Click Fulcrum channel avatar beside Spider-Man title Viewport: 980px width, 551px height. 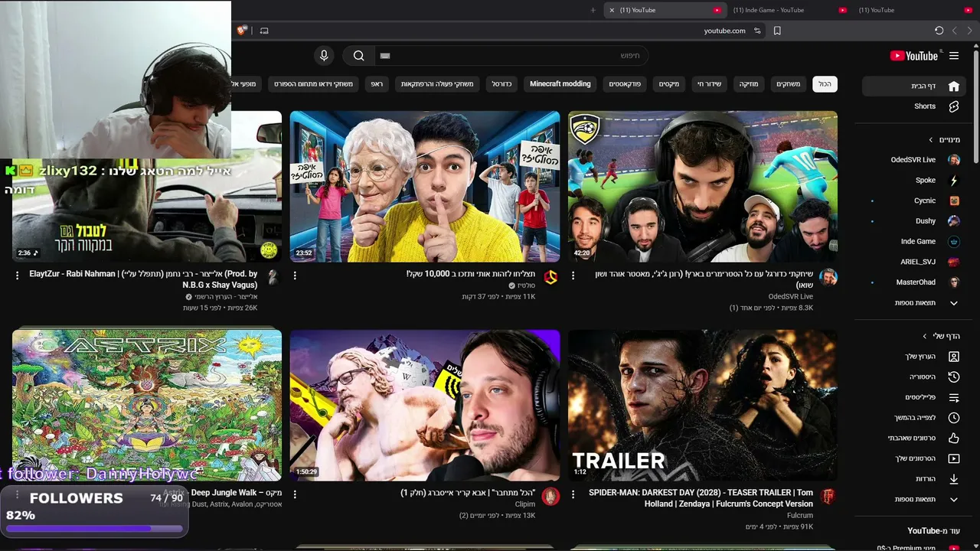[828, 496]
